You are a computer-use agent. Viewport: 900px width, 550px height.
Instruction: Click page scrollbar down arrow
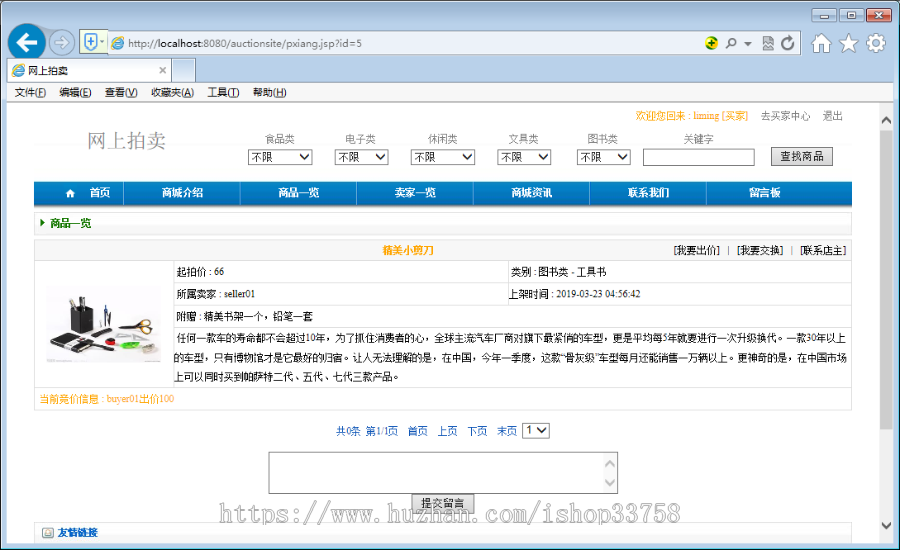pyautogui.click(x=886, y=525)
